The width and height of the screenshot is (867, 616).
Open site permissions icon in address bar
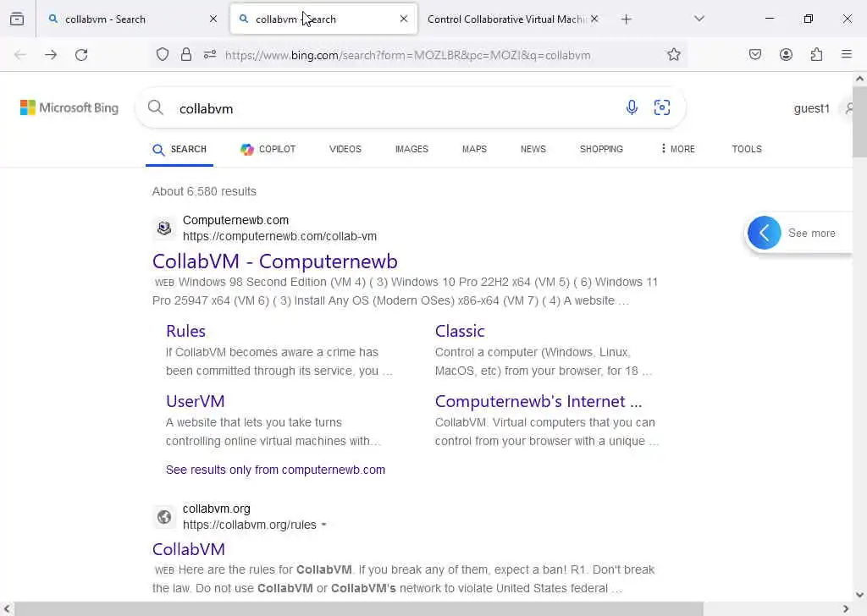coord(210,54)
